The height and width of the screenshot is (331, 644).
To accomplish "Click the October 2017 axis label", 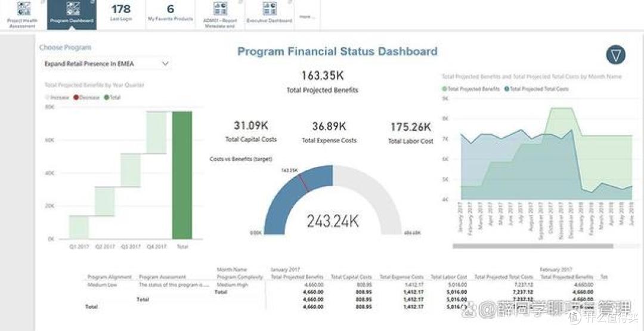I will [x=551, y=217].
